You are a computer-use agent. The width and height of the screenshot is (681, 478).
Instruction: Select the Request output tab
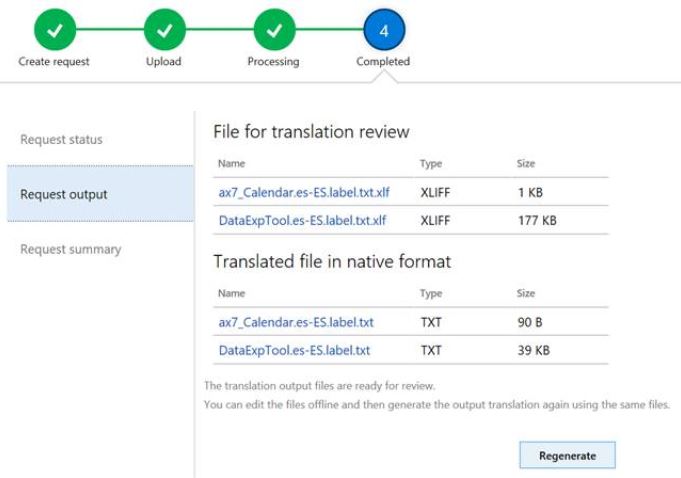64,194
